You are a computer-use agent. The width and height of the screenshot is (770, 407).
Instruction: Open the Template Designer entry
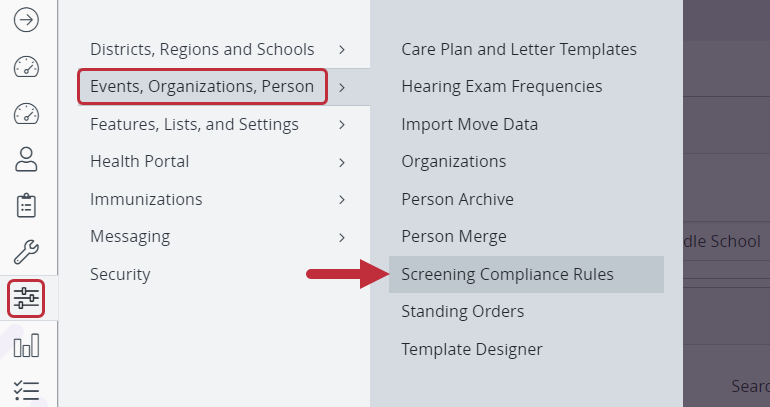tap(471, 350)
